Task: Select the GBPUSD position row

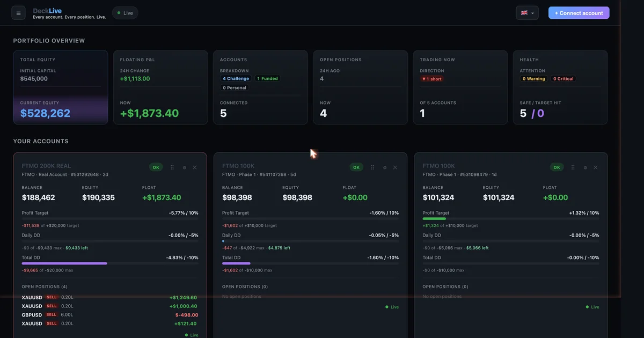Action: click(110, 315)
